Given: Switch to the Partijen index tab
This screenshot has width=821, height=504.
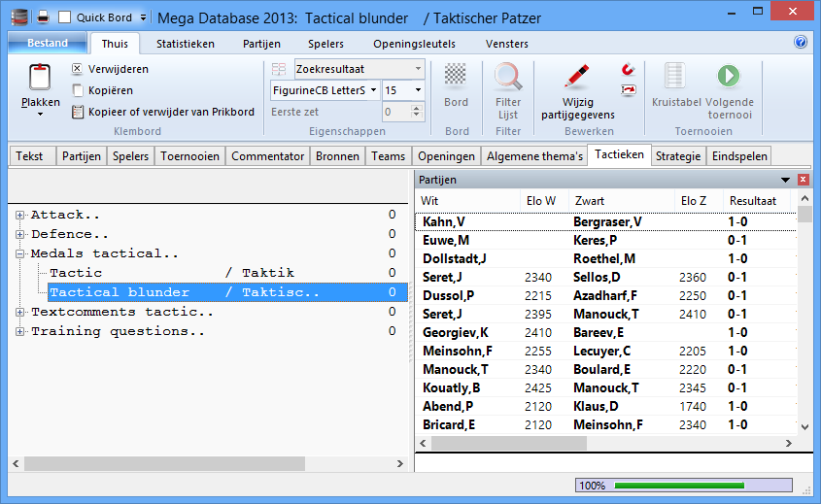Looking at the screenshot, I should pyautogui.click(x=82, y=156).
